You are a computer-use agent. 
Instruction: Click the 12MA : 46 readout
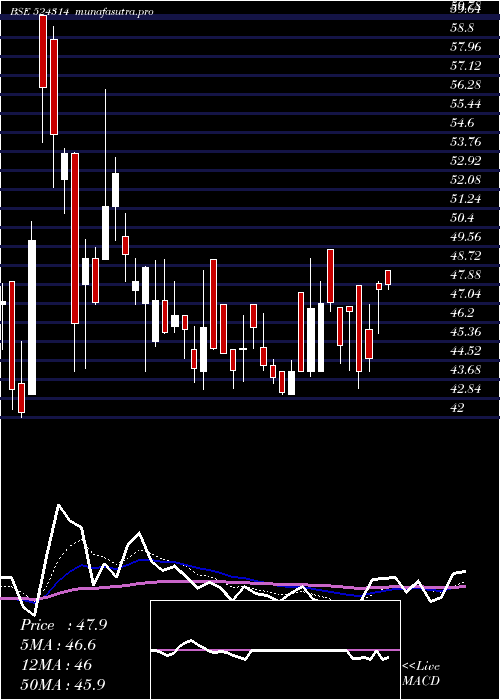56,665
